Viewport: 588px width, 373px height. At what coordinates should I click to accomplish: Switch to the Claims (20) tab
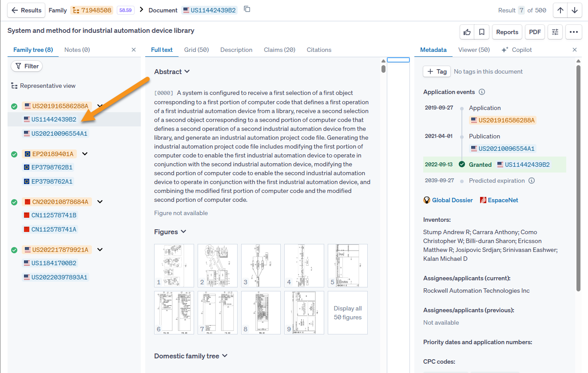coord(279,50)
